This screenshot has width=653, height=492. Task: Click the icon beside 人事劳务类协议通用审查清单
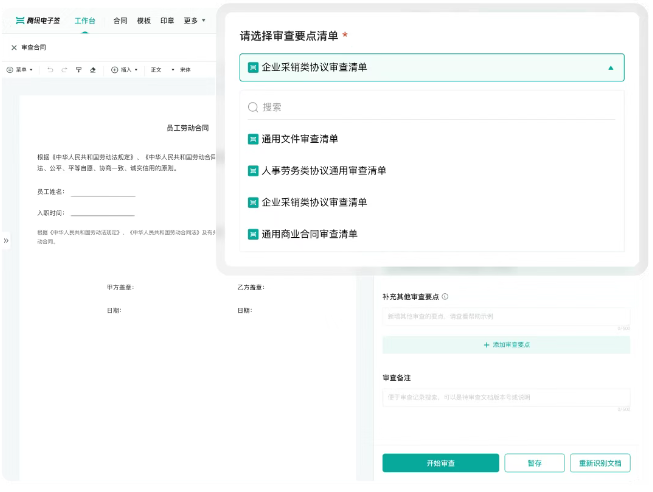253,171
